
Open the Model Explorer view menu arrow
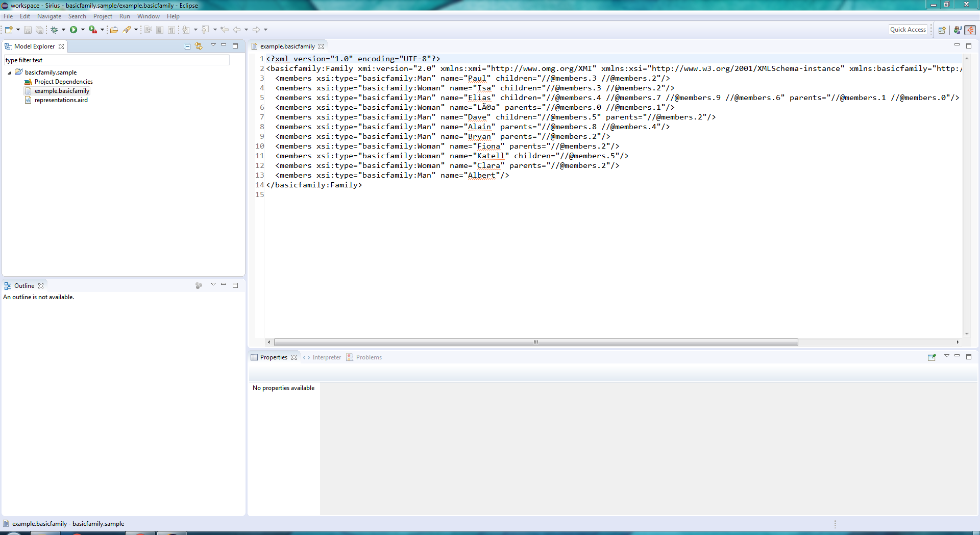coord(213,46)
